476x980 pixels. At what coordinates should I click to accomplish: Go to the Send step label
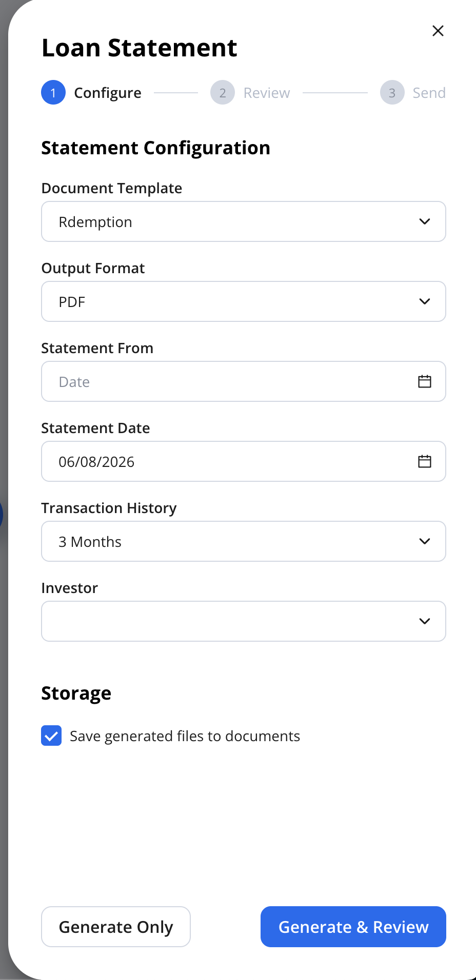429,93
